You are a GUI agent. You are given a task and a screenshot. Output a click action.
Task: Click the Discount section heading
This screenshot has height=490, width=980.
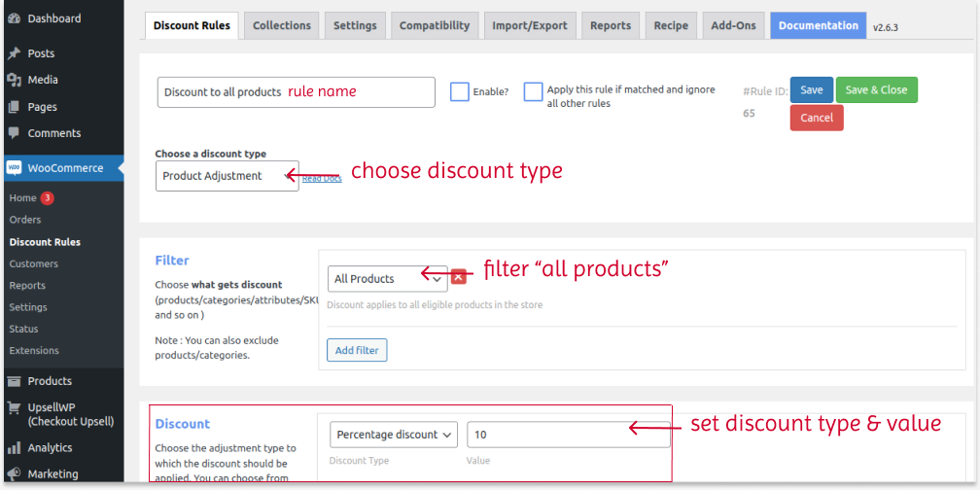click(183, 424)
